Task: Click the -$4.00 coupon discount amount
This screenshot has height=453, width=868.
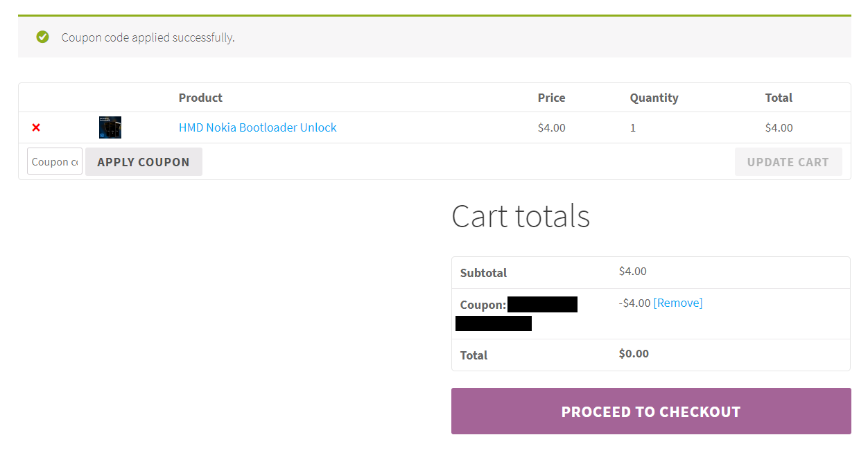Action: [635, 303]
